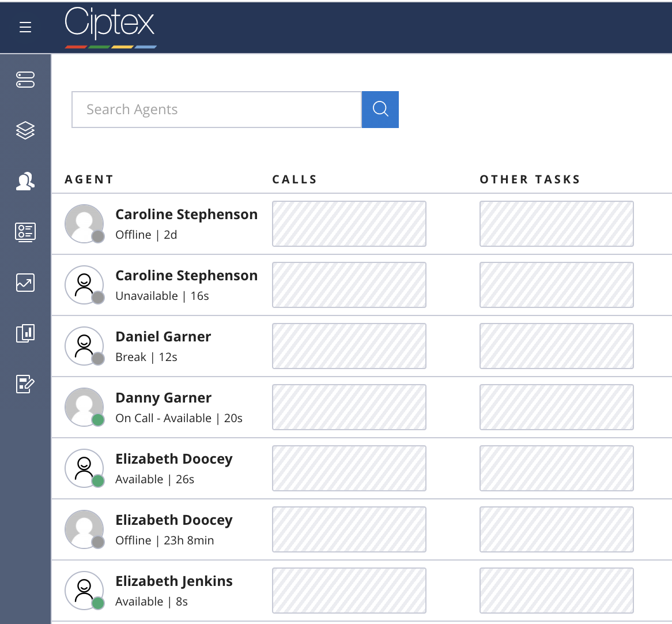
Task: Click offline Caroline Stephenson's calls slot
Action: tap(349, 224)
